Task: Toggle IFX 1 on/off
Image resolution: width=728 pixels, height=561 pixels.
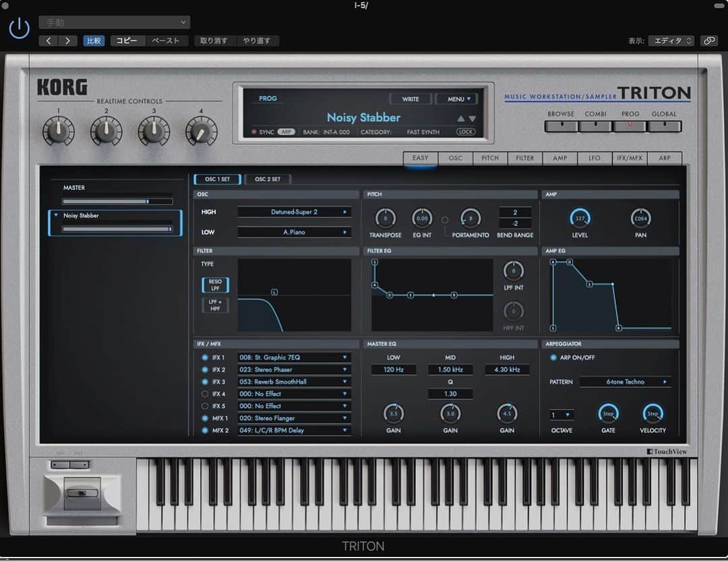Action: pos(205,357)
